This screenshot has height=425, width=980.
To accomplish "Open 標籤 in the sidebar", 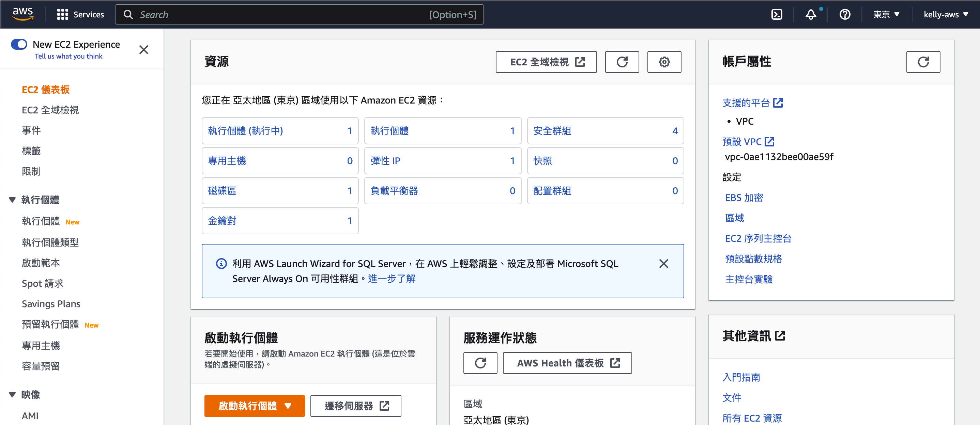I will click(31, 151).
